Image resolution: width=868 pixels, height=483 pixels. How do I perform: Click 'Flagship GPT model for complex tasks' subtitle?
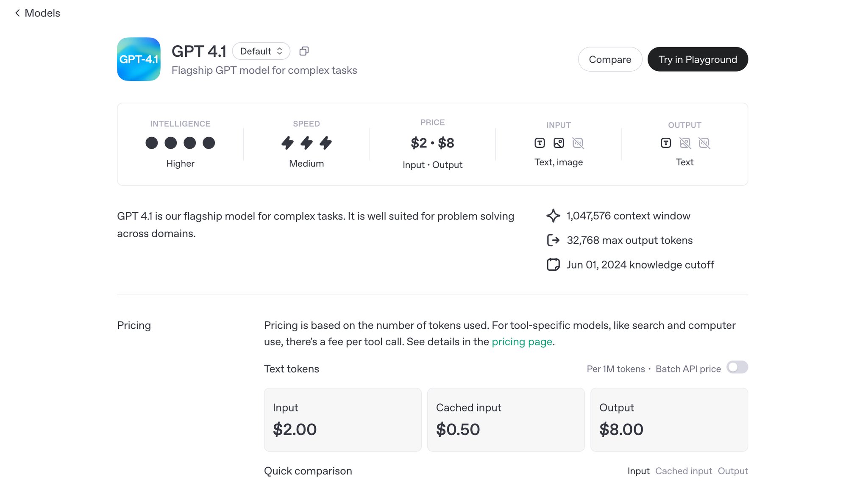click(264, 70)
